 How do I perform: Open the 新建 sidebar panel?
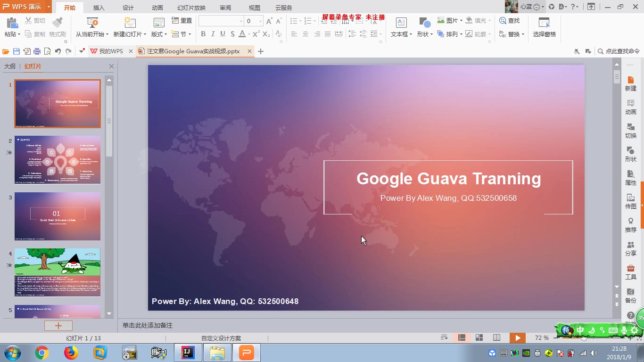coord(631,83)
